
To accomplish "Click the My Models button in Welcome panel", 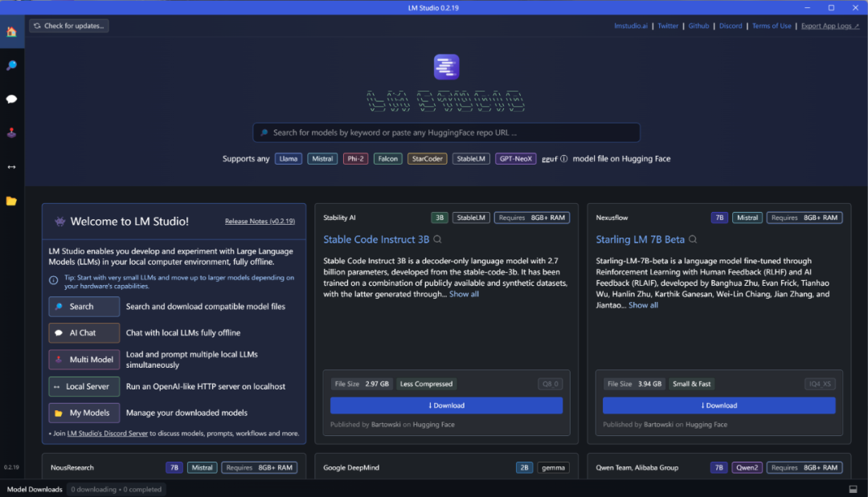I will click(84, 413).
